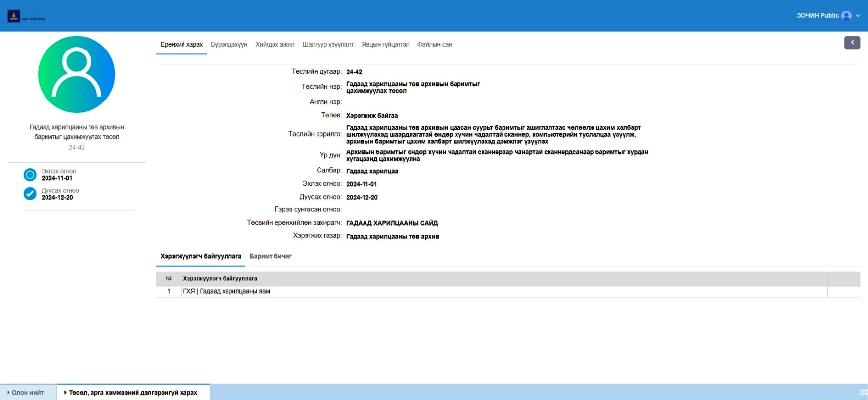Click the end date checkmark icon

[30, 194]
